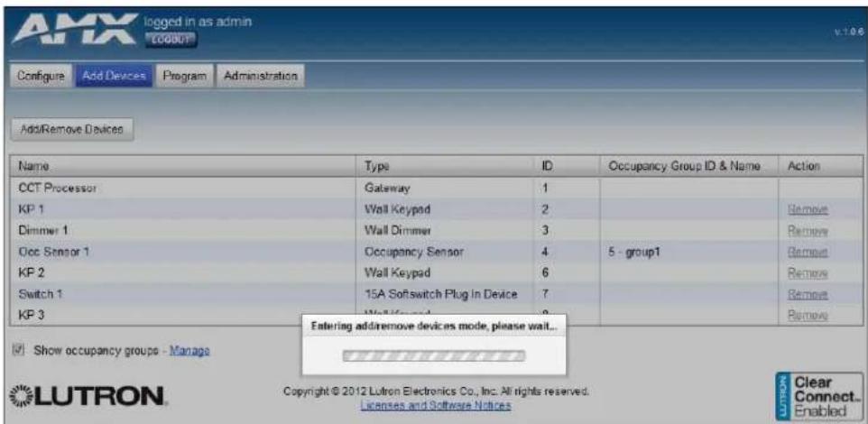Click the Clear Connect Enabled badge
This screenshot has height=424, width=868.
820,396
